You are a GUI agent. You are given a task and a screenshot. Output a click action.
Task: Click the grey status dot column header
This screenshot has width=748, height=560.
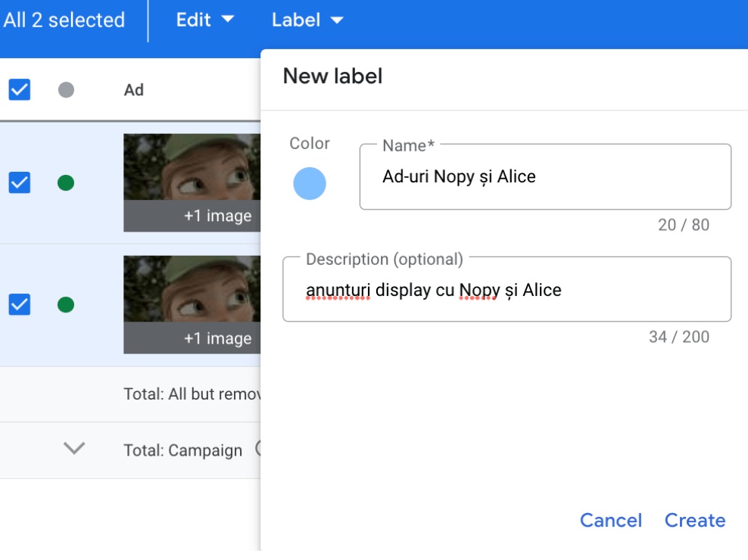click(66, 90)
